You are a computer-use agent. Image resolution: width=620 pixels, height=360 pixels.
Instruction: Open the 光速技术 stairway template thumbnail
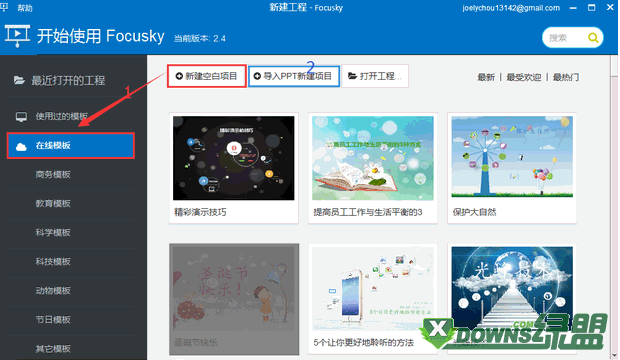tap(512, 289)
